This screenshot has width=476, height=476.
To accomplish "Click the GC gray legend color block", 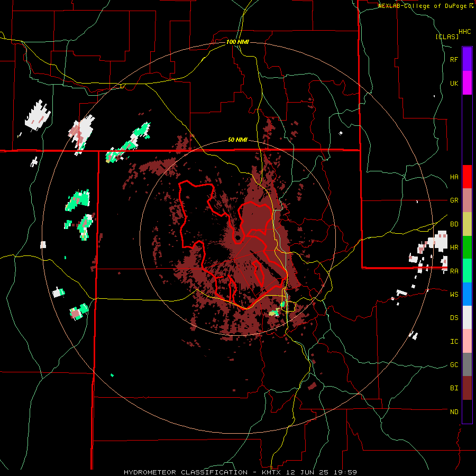I will coord(467,364).
